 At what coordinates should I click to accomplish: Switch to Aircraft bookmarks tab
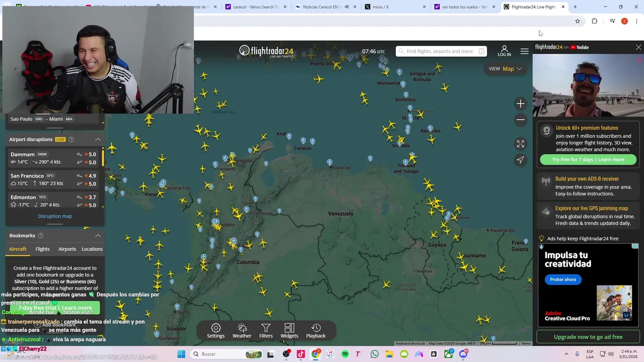coord(18,249)
